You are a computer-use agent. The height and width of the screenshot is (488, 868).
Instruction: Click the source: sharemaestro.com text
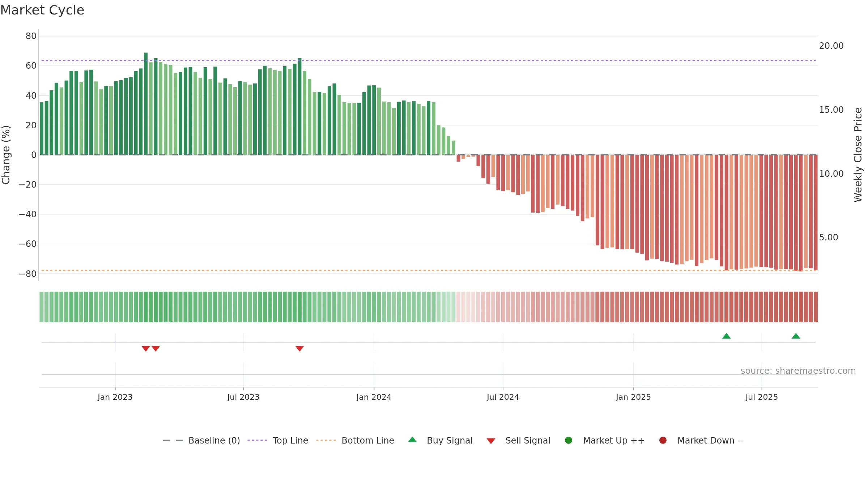(x=798, y=371)
